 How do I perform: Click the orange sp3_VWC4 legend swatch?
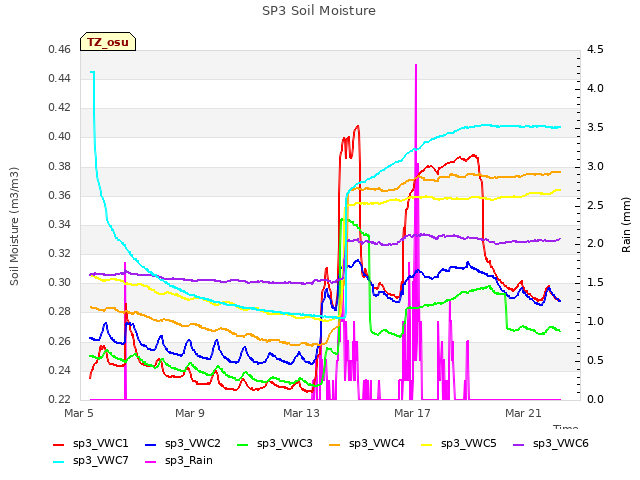(x=335, y=445)
